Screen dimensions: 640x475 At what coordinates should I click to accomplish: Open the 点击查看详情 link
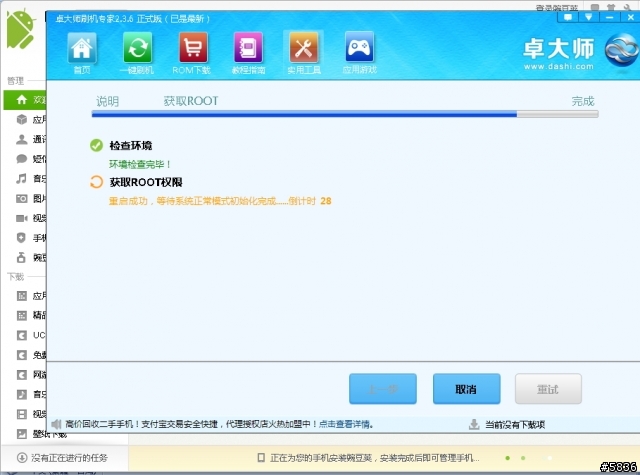344,424
